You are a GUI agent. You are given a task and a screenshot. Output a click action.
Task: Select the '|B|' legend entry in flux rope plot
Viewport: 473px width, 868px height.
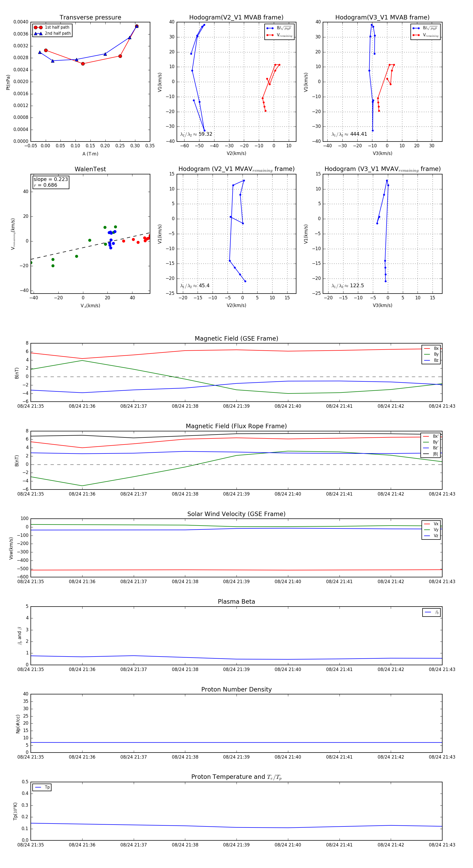pos(431,454)
